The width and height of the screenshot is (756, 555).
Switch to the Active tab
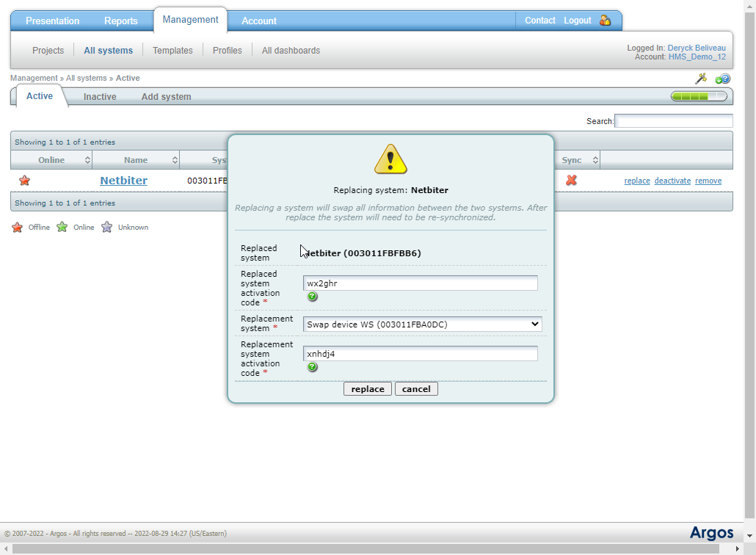click(40, 96)
